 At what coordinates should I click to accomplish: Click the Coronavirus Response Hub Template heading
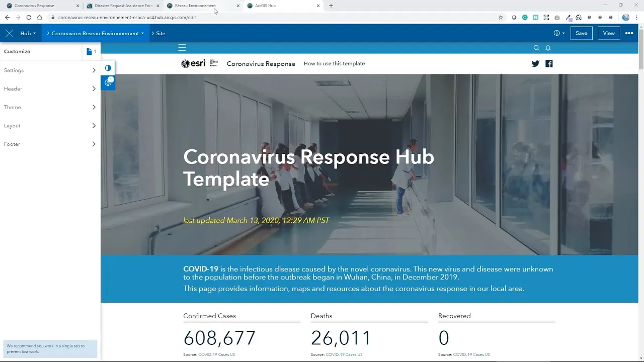(x=308, y=168)
